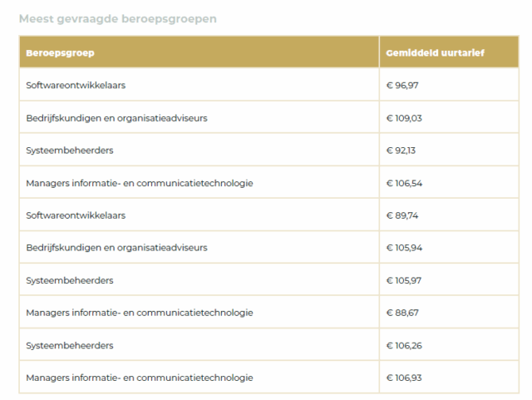The image size is (532, 400).
Task: Select the first Softwareontwikkelaars row
Action: (269, 84)
